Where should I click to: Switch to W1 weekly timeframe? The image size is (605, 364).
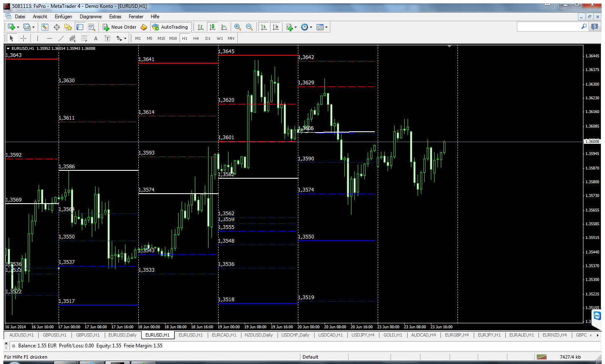pyautogui.click(x=220, y=38)
